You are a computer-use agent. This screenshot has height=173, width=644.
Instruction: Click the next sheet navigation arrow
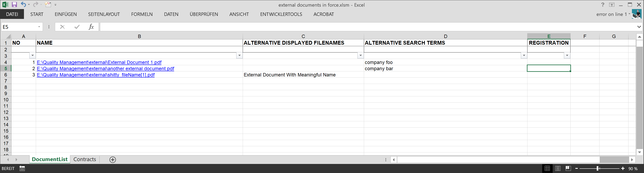click(x=16, y=160)
